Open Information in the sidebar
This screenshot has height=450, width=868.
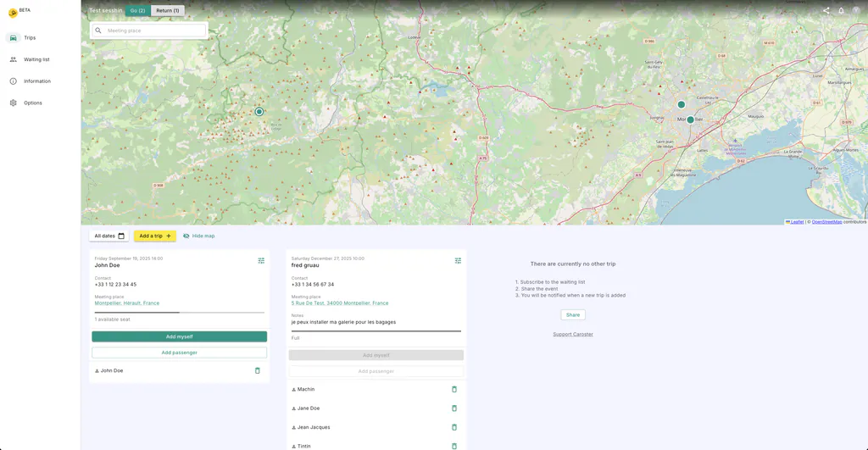coord(36,81)
